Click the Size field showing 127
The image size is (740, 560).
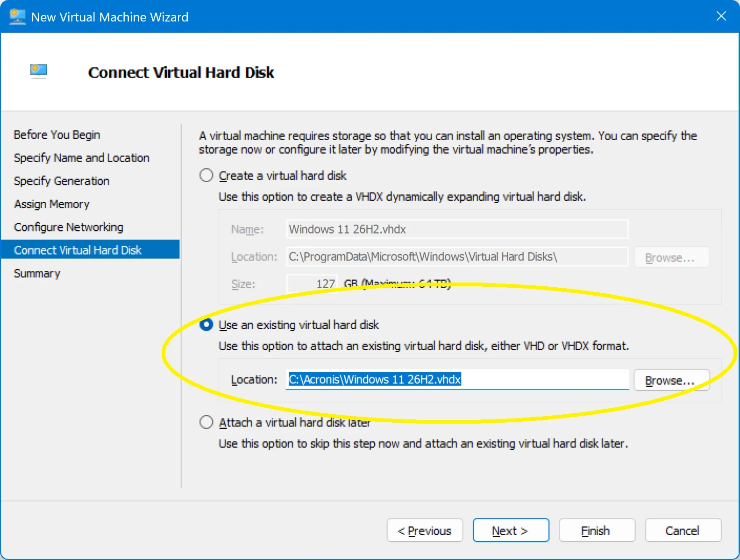point(312,284)
